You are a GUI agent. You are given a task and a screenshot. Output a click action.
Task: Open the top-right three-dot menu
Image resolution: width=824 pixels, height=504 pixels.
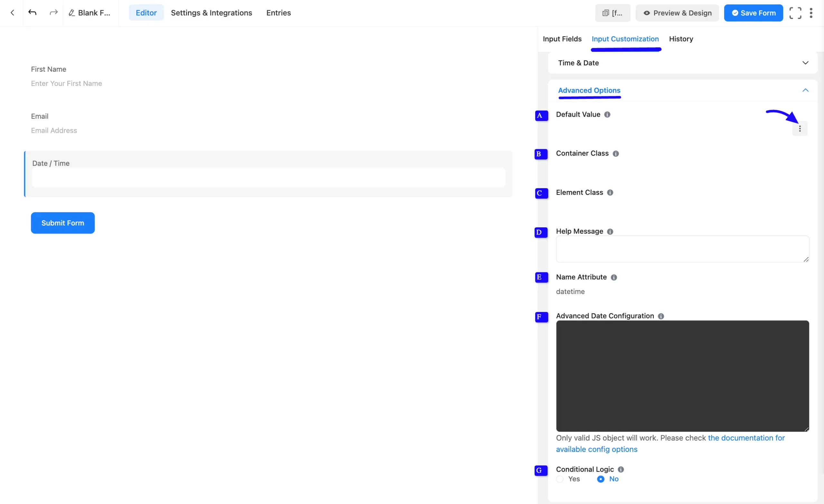[810, 13]
